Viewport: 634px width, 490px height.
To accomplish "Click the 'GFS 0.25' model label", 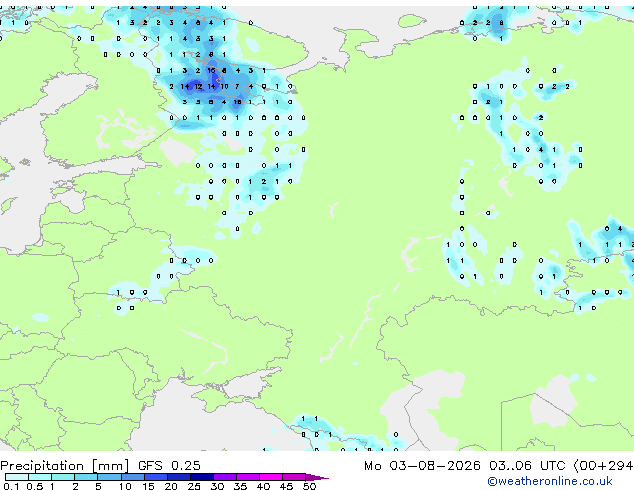I will (169, 466).
